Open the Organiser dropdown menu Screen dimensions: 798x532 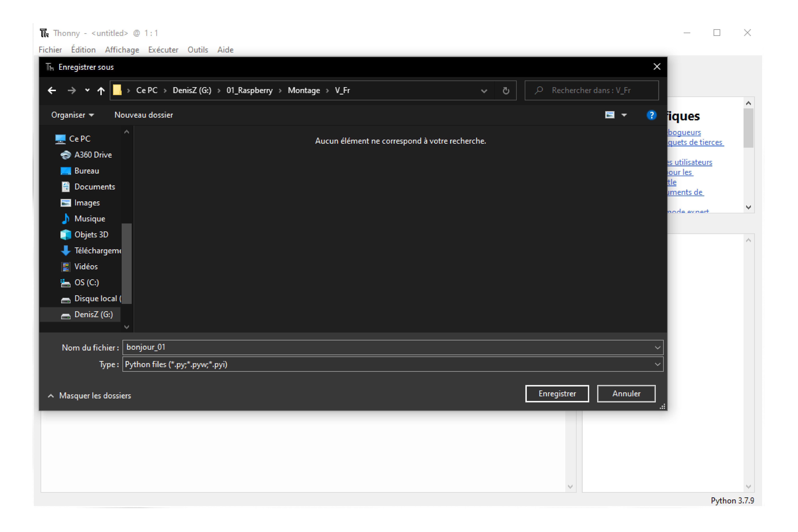72,115
